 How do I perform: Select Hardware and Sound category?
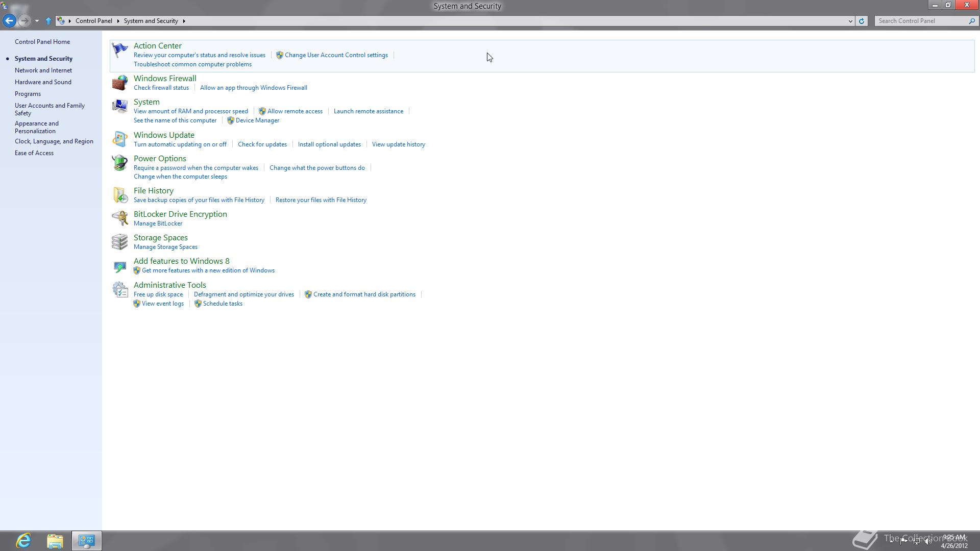(x=43, y=82)
